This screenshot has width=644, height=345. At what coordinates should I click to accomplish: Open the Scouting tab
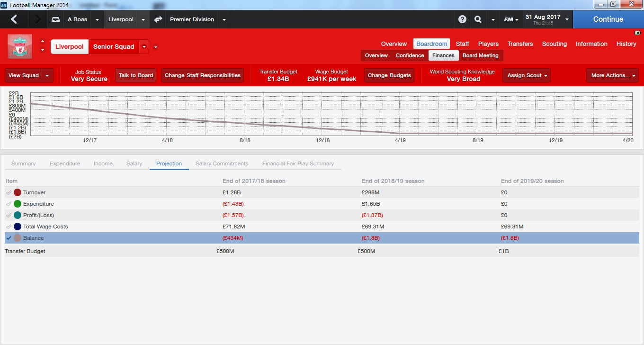pos(555,44)
